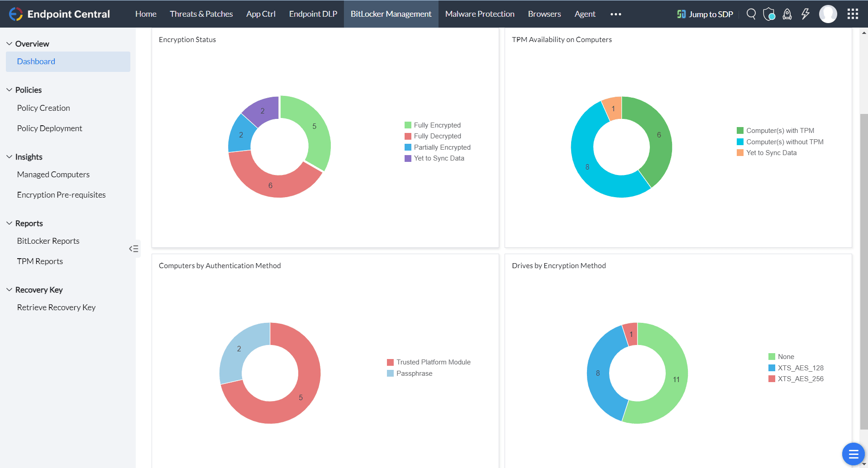Viewport: 868px width, 468px height.
Task: Click the XTS_AES_256 color swatch
Action: pyautogui.click(x=771, y=379)
